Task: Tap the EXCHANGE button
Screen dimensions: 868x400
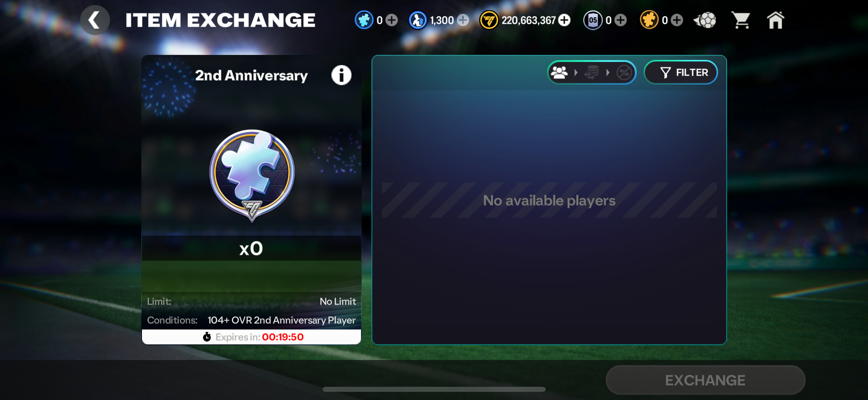Action: pyautogui.click(x=705, y=380)
